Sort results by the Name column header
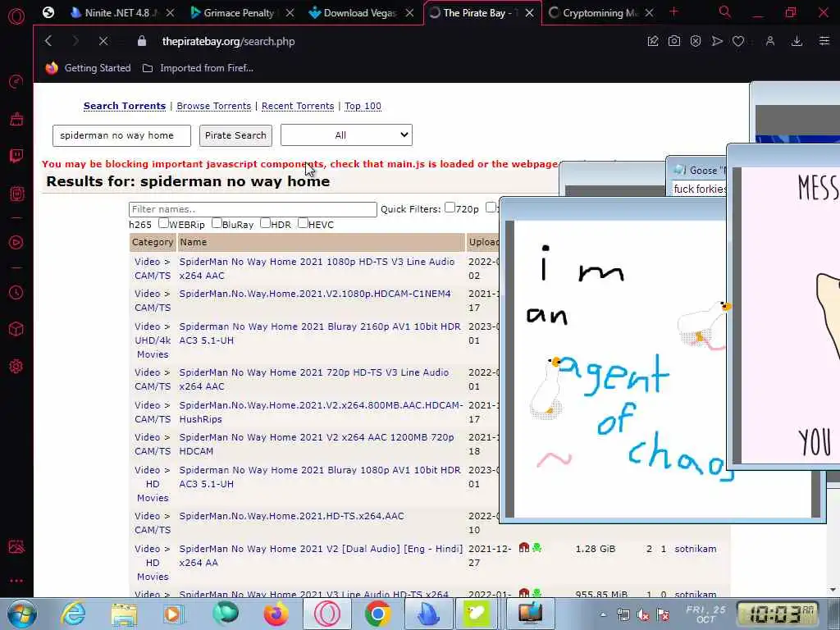The height and width of the screenshot is (630, 840). point(194,242)
